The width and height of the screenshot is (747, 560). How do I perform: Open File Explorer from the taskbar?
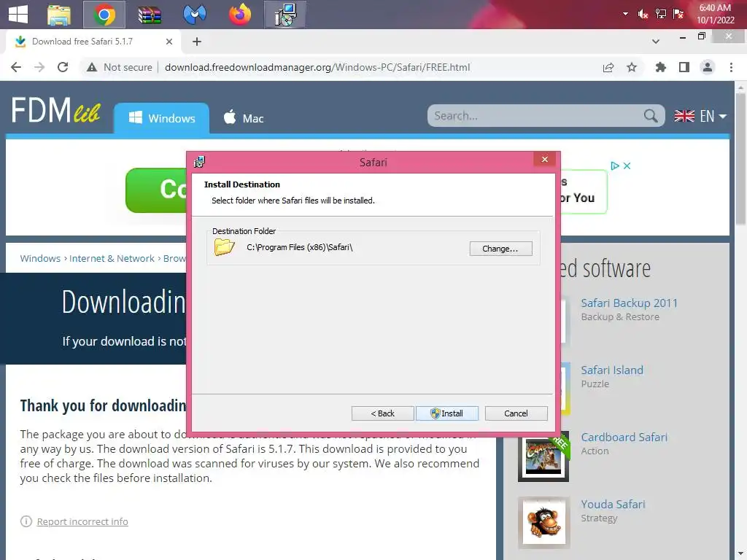pyautogui.click(x=59, y=15)
